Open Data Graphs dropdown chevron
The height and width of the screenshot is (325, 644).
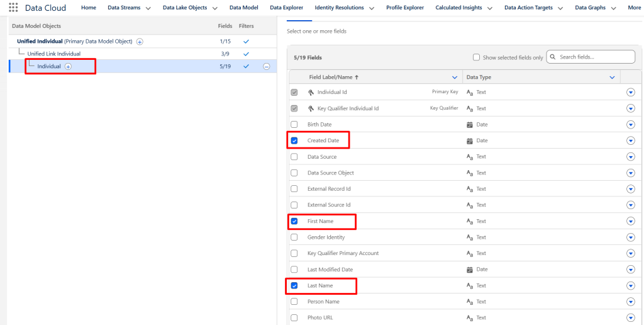[614, 8]
